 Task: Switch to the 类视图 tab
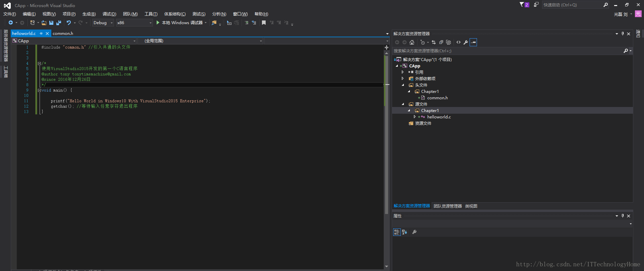[x=471, y=206]
